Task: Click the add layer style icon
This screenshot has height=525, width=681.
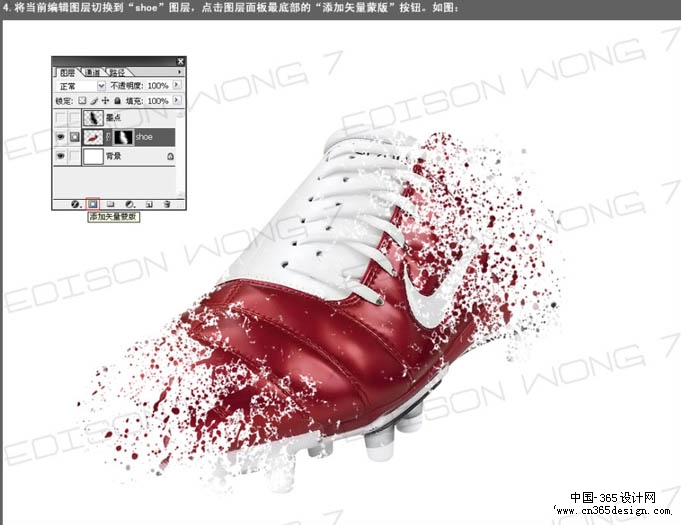Action: (x=75, y=204)
